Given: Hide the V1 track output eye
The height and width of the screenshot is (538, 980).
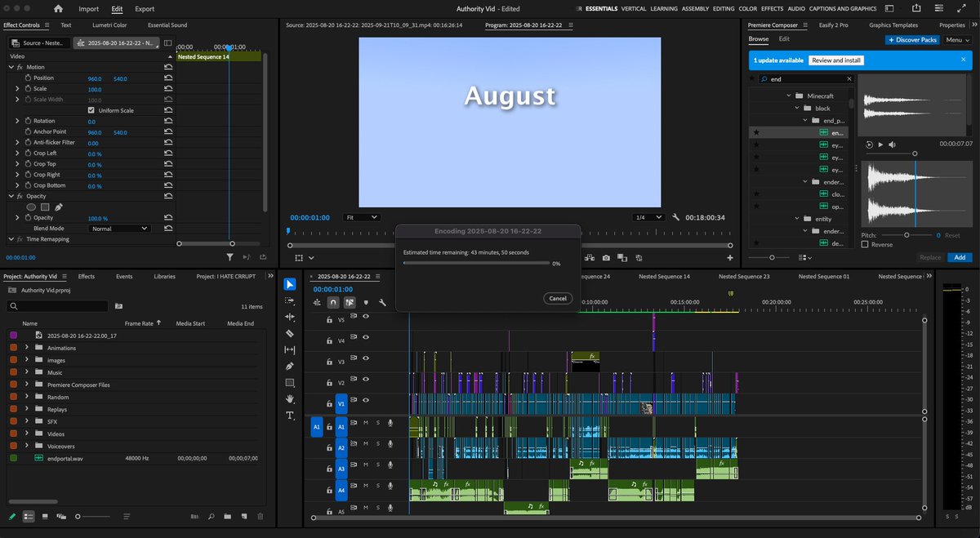Looking at the screenshot, I should [x=366, y=401].
